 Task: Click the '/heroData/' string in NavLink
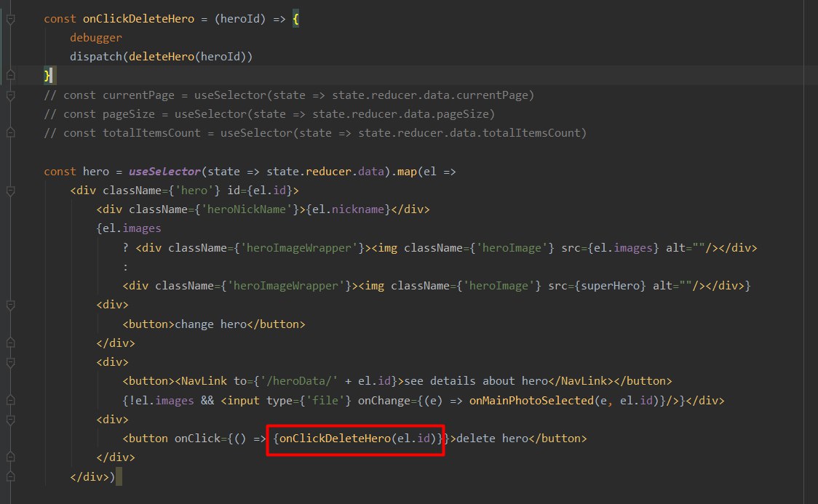coord(299,381)
